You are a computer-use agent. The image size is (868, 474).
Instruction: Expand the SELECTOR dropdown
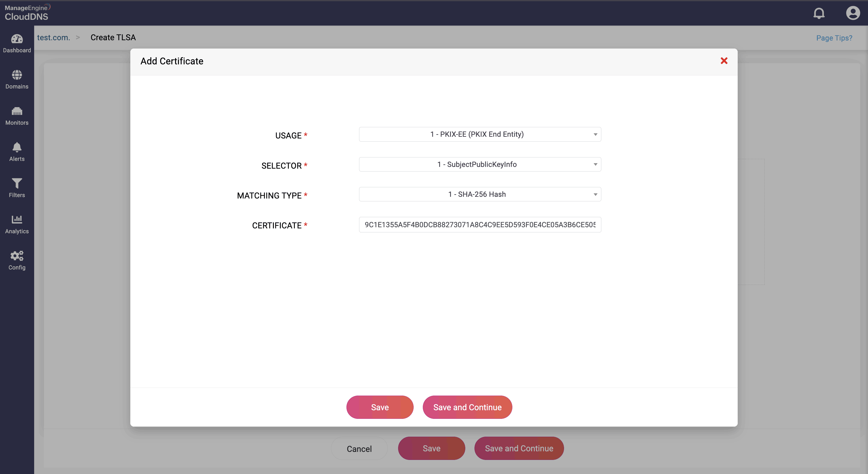[480, 164]
